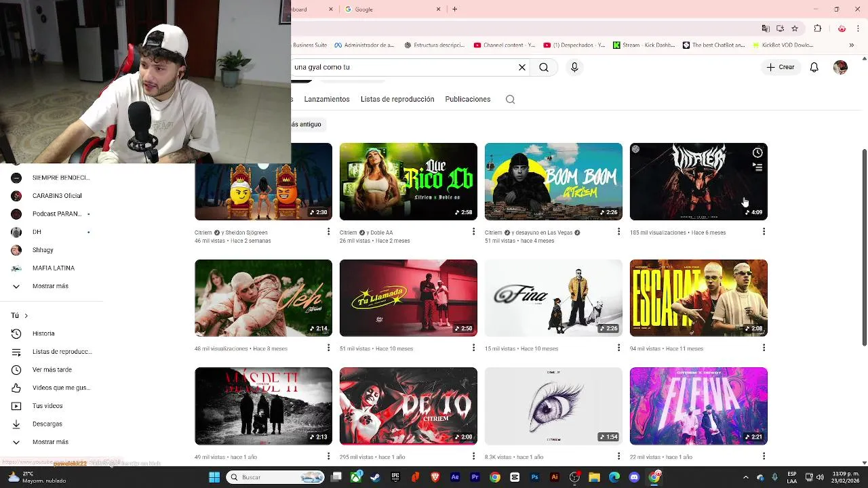Open the account avatar menu
Image resolution: width=868 pixels, height=488 pixels.
[840, 67]
